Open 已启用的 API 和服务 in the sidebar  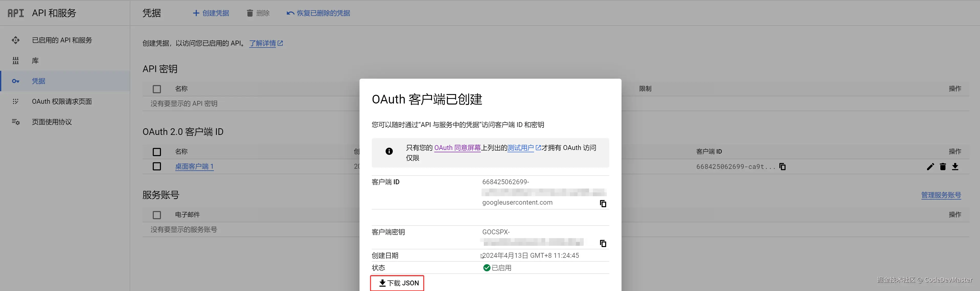click(x=62, y=40)
